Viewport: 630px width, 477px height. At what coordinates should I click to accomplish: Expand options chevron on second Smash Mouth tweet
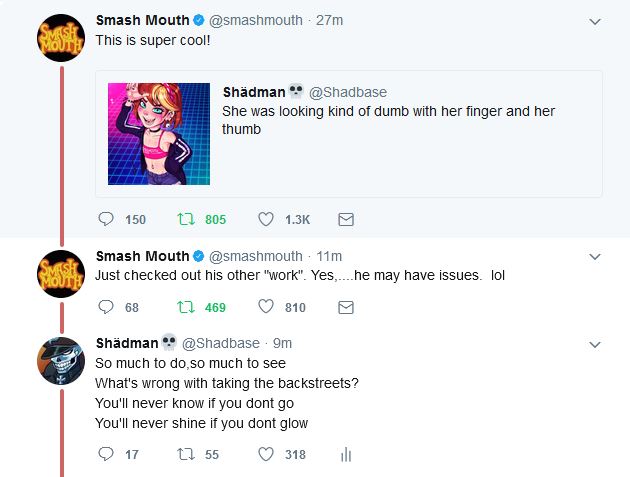(595, 257)
